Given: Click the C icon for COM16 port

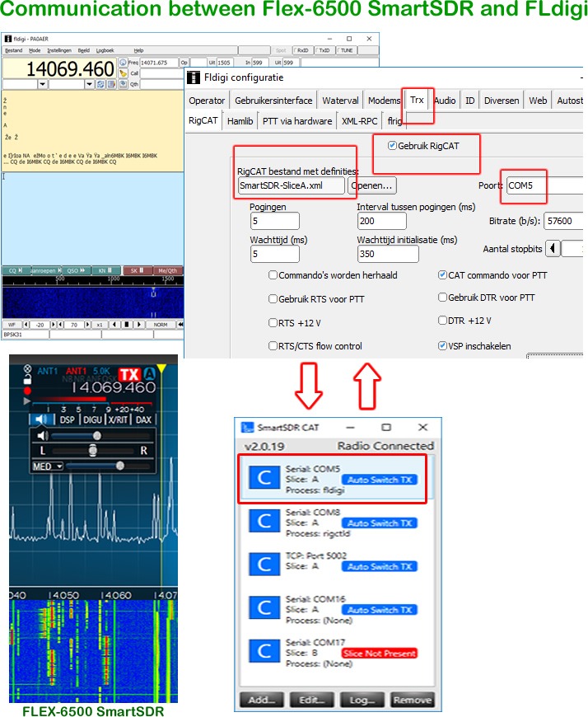Looking at the screenshot, I should point(264,607).
